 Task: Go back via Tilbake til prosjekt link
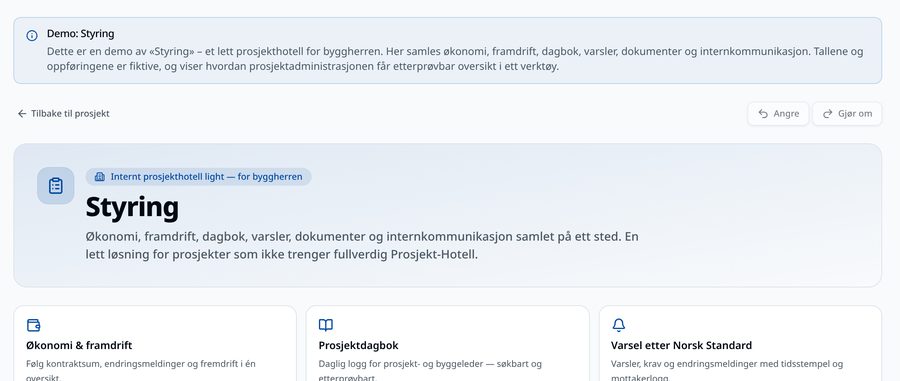[x=63, y=114]
